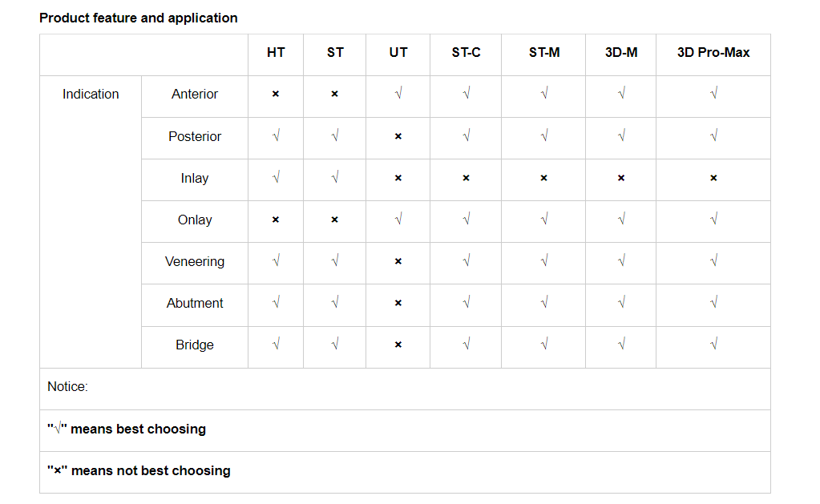Click the Bridge row label
Screen dimensions: 820x504
click(x=195, y=345)
